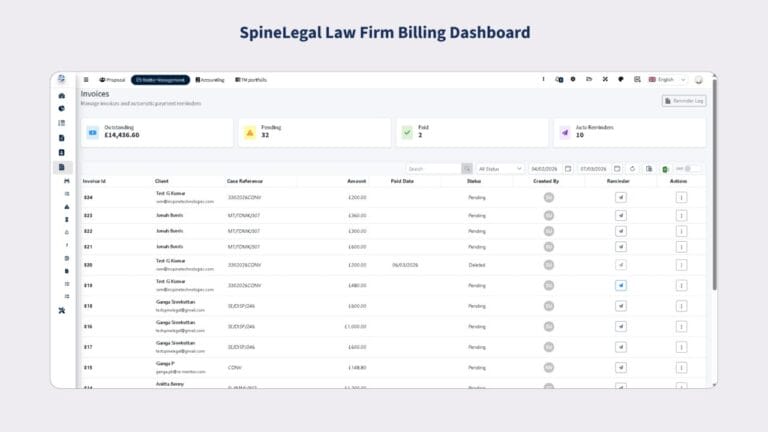Click the Case Reference column header
Screen dimensions: 768x432
pyautogui.click(x=245, y=181)
